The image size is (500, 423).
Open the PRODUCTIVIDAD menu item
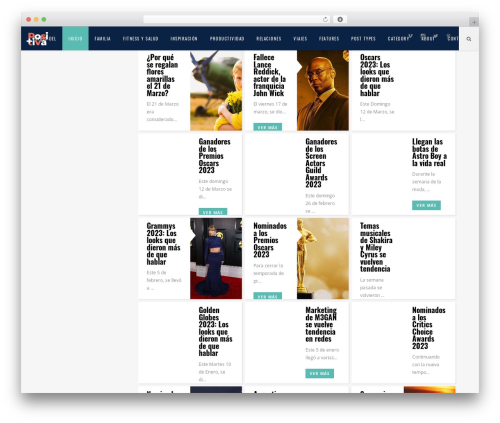pyautogui.click(x=227, y=39)
